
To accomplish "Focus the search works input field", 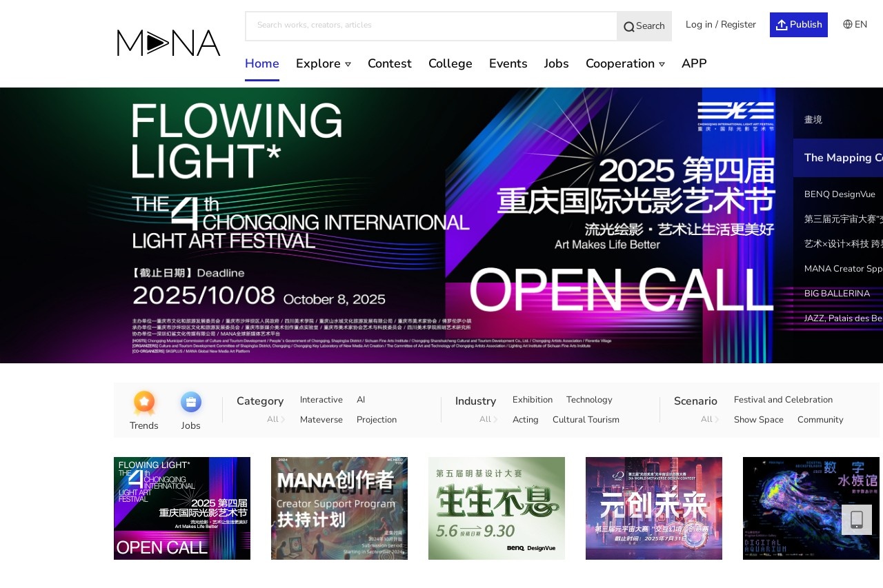I will click(x=431, y=26).
